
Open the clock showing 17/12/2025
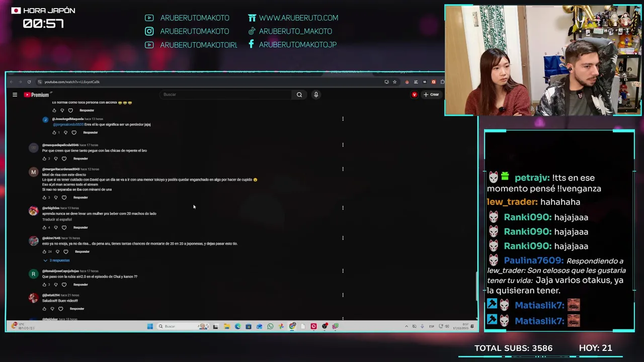tap(461, 326)
